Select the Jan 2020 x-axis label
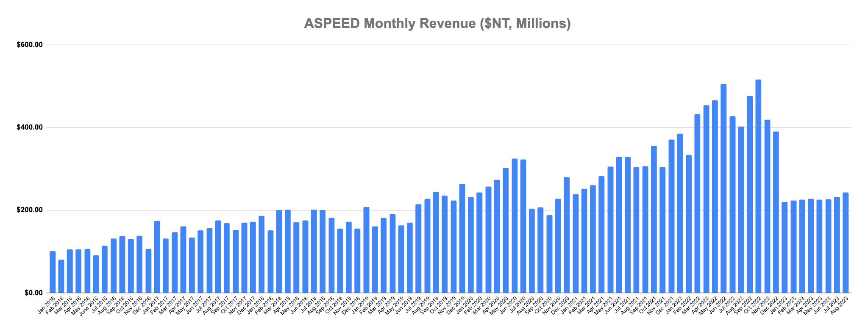This screenshot has height=332, width=868. (x=465, y=305)
